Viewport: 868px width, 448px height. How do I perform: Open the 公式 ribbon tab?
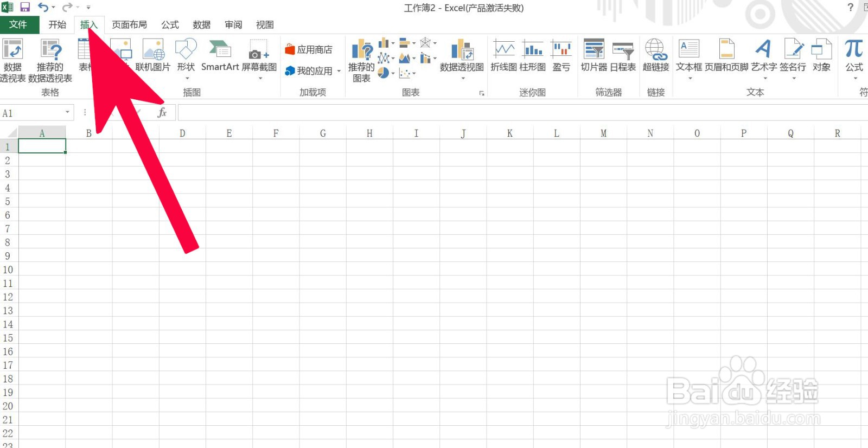pyautogui.click(x=170, y=24)
